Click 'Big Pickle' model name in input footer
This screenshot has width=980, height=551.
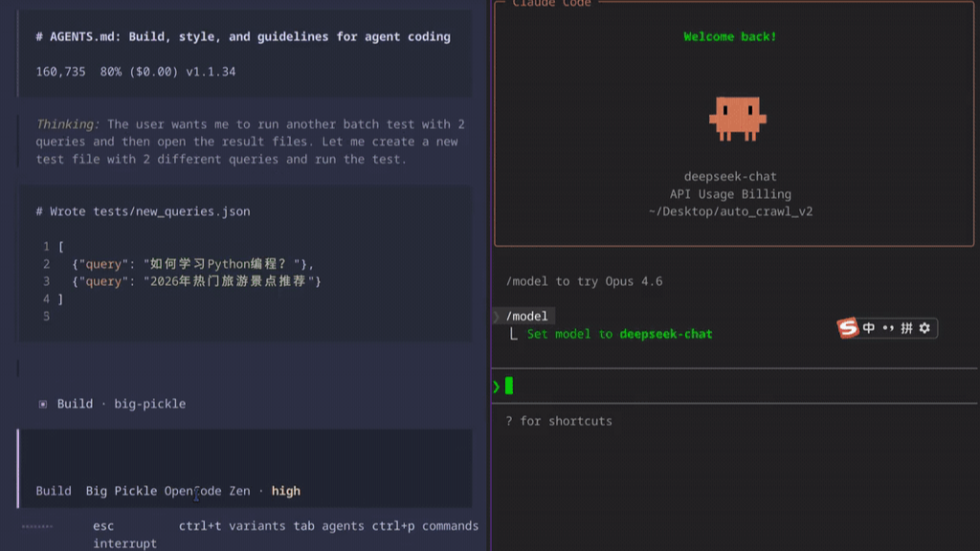(122, 491)
